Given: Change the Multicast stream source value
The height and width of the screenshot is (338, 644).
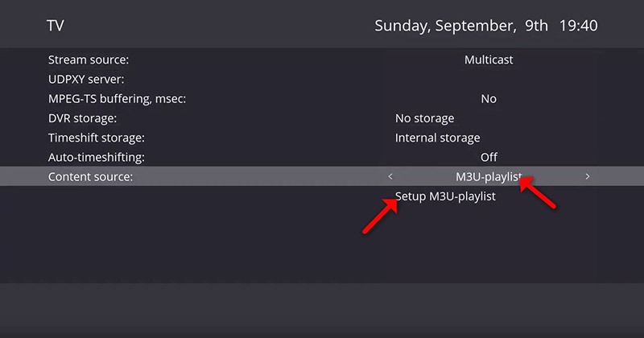Looking at the screenshot, I should click(489, 60).
